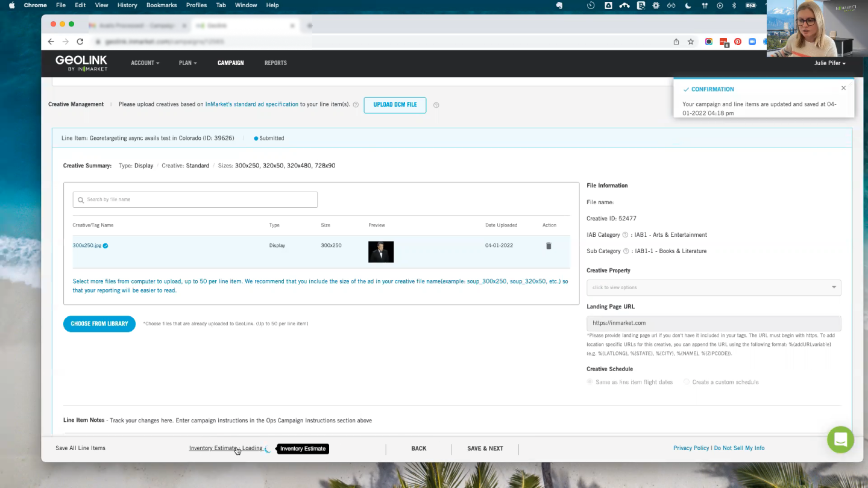868x488 pixels.
Task: Click the Creative ID: 52477 text
Action: pos(611,219)
